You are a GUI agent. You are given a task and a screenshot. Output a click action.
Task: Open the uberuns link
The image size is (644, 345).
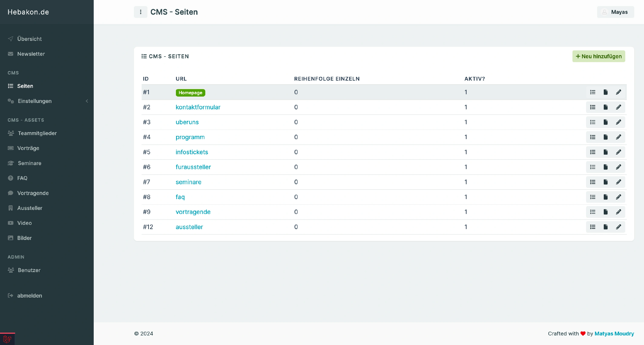[187, 122]
